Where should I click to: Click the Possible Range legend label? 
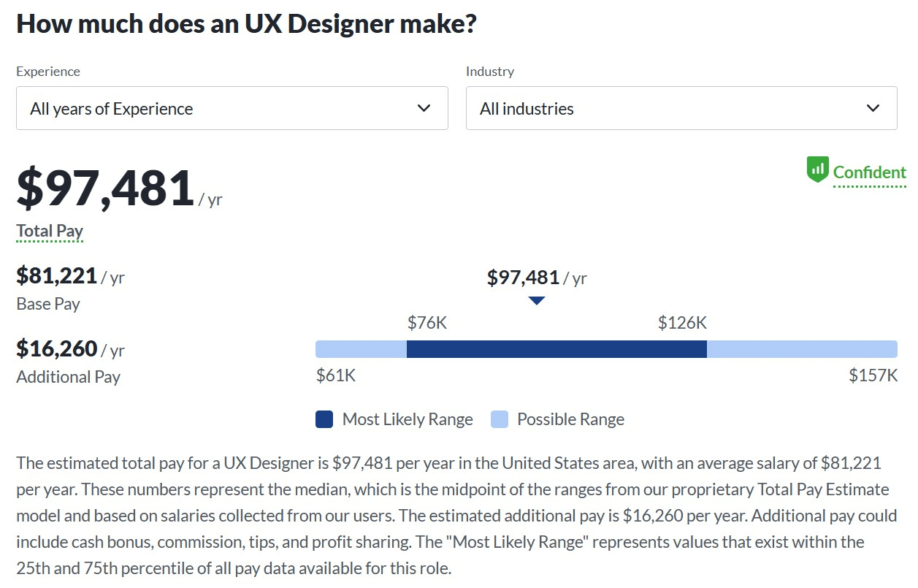(x=570, y=419)
